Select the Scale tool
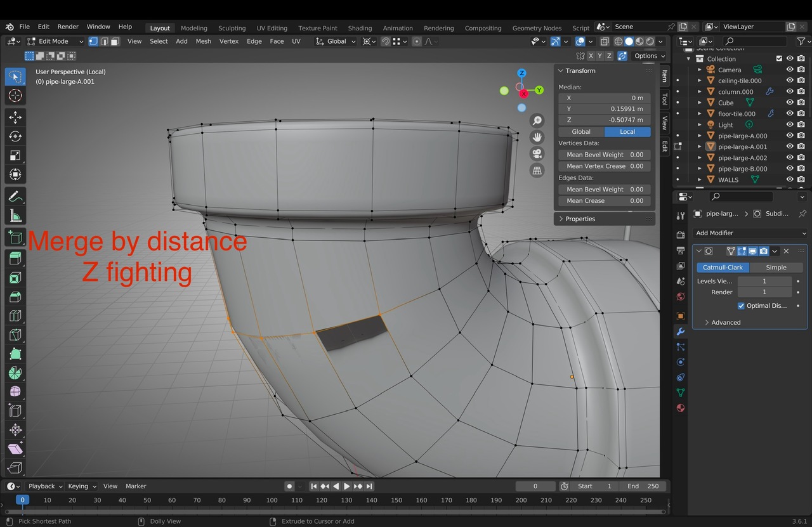Viewport: 812px width, 527px height. click(15, 155)
